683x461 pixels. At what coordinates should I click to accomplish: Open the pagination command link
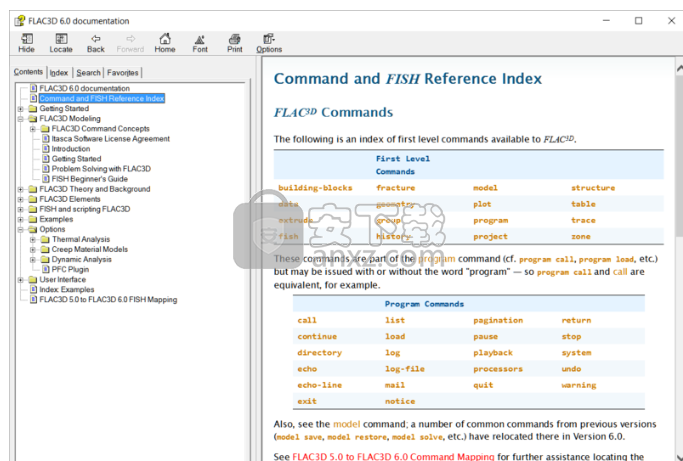point(498,320)
